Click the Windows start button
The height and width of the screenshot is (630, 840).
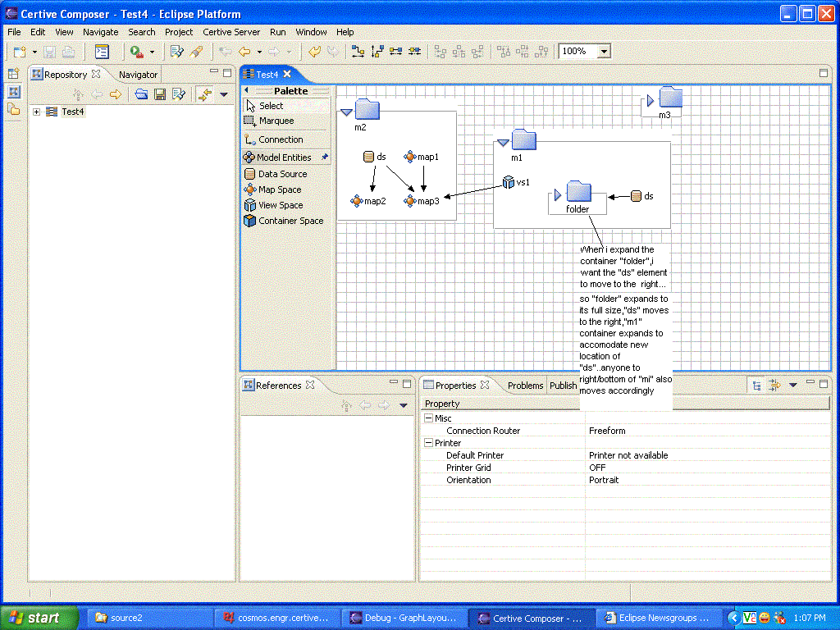pos(39,618)
